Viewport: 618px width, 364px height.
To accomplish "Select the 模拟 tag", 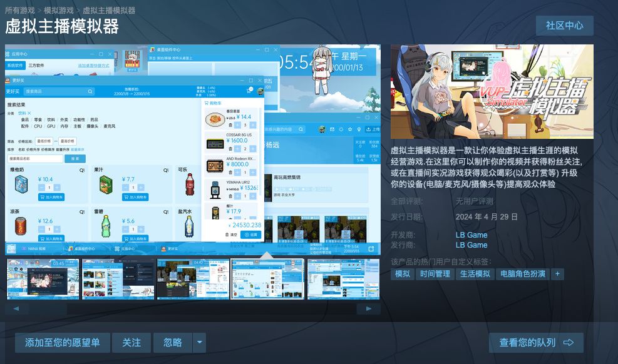I will tap(403, 274).
